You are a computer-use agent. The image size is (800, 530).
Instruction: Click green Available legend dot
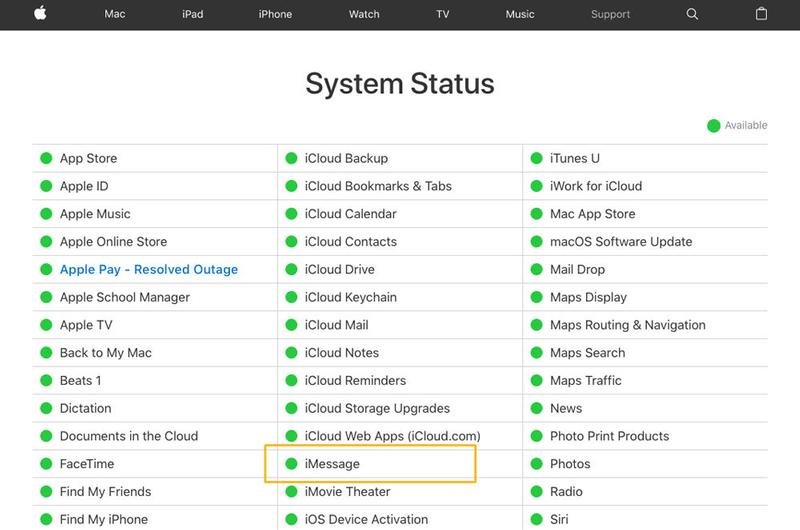click(x=713, y=125)
